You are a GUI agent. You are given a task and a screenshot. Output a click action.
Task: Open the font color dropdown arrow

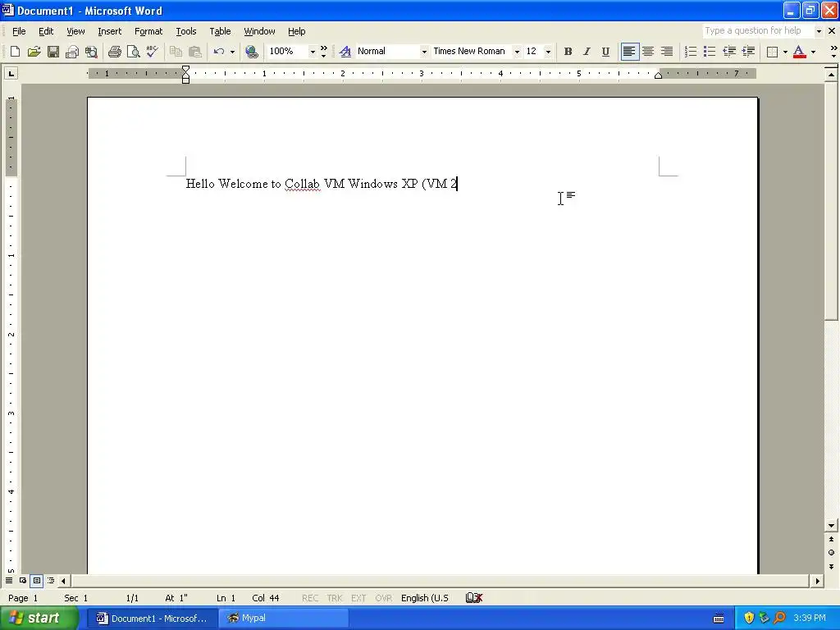coord(813,52)
